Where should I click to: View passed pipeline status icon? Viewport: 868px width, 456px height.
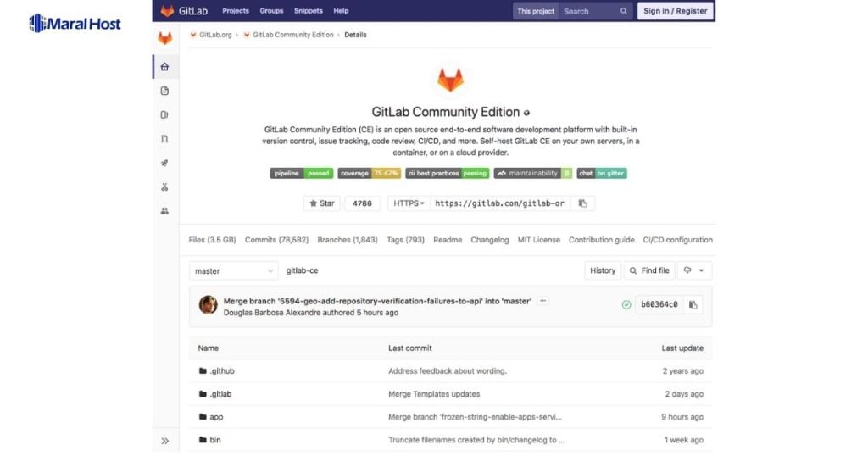[626, 305]
